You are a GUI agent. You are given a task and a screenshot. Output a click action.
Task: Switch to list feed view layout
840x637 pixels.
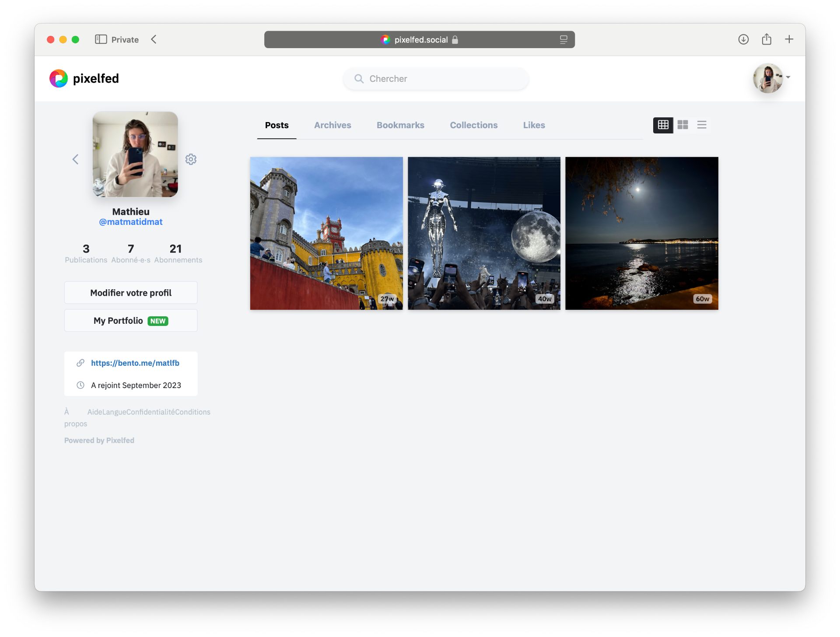point(702,125)
